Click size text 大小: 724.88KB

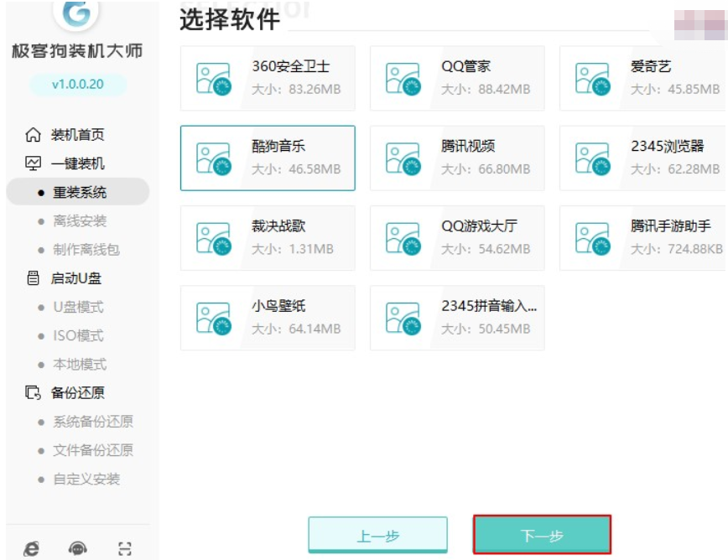pyautogui.click(x=677, y=249)
